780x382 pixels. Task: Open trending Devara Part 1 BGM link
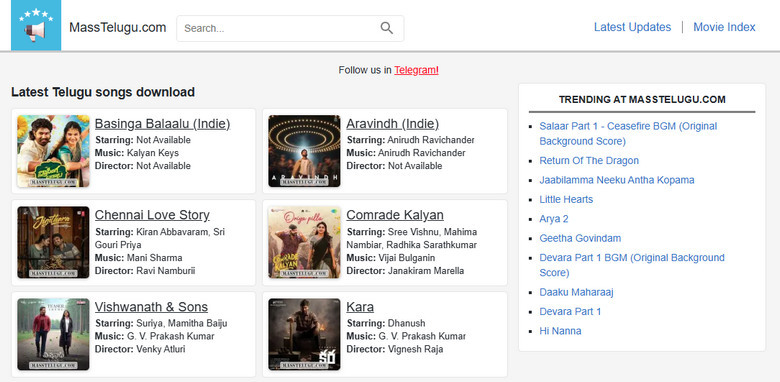(x=632, y=265)
